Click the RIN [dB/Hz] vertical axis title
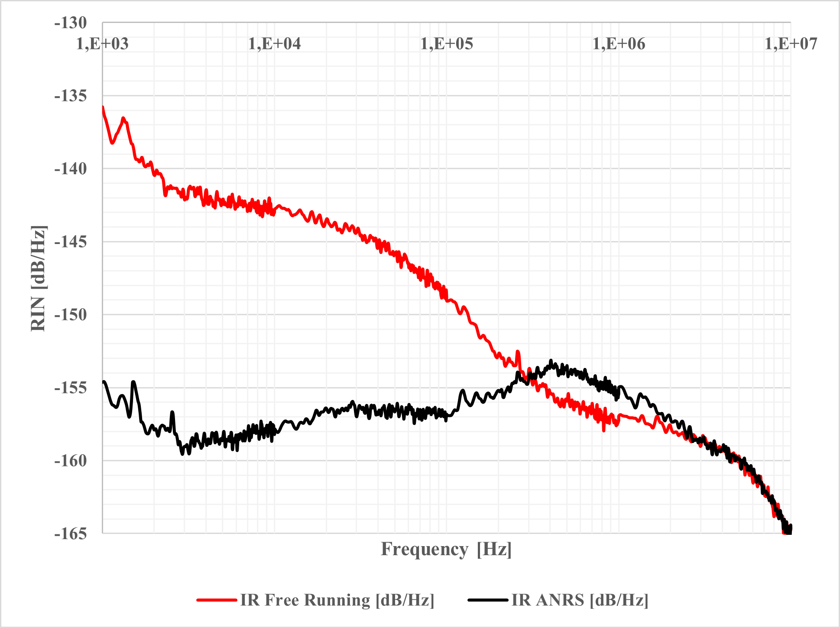Screen dimensions: 840x628 click(39, 278)
